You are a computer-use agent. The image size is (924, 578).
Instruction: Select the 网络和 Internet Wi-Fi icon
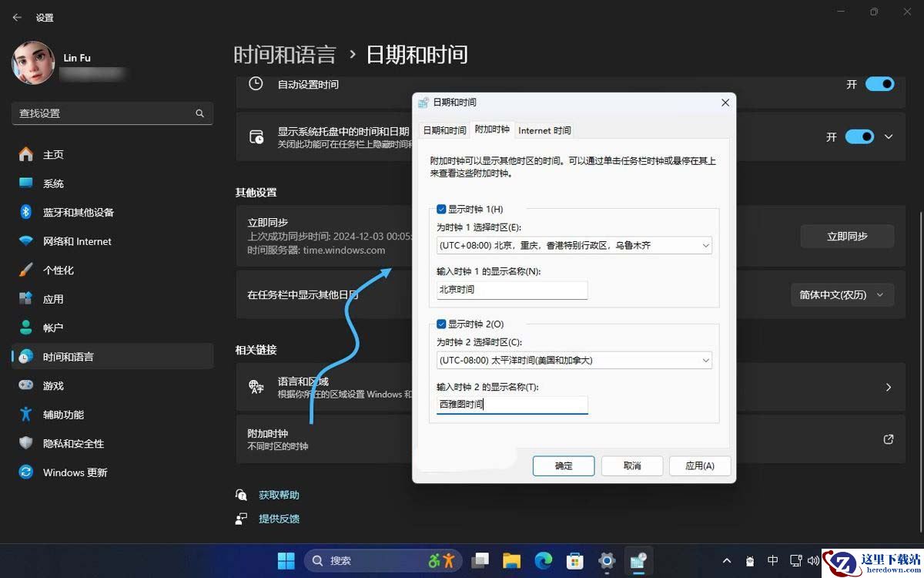26,241
